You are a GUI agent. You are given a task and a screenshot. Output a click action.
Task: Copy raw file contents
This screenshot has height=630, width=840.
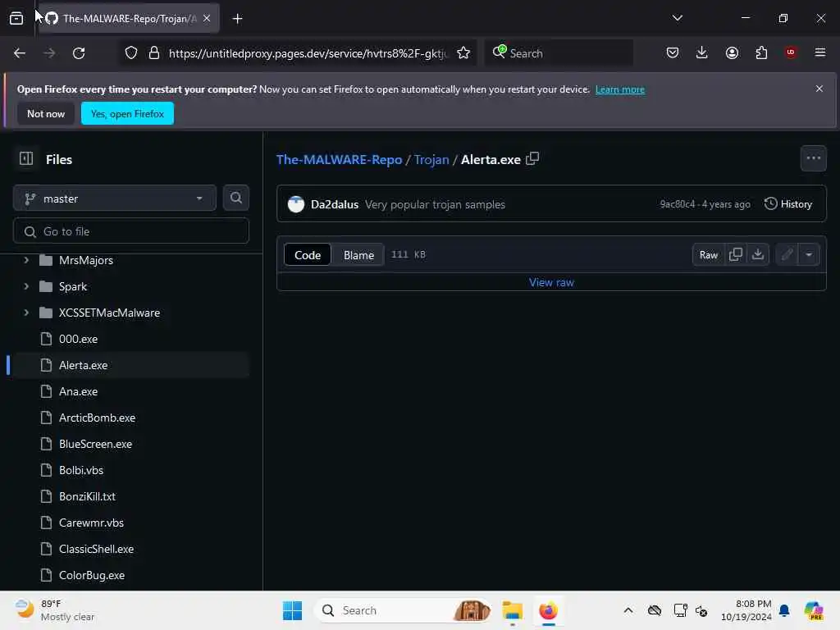click(736, 254)
